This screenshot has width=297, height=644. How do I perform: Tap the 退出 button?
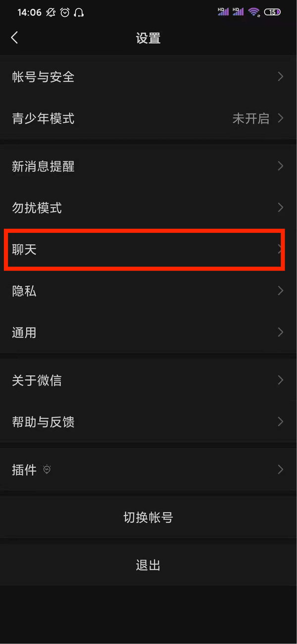(x=148, y=565)
